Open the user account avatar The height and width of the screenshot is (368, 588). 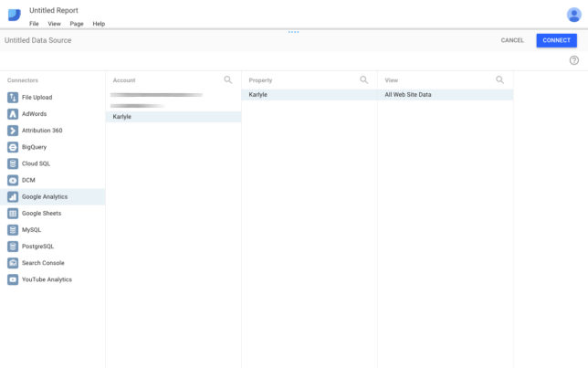573,15
